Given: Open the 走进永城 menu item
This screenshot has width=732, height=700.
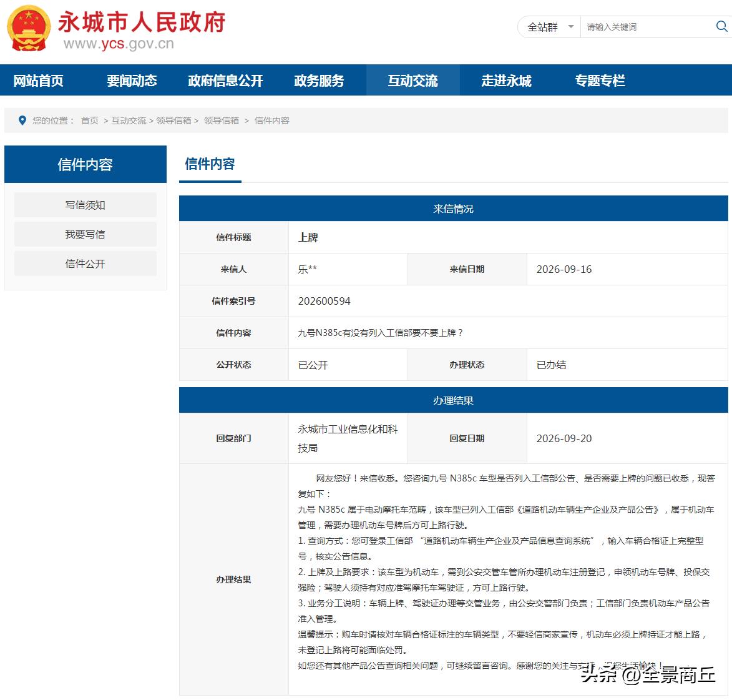Looking at the screenshot, I should (x=507, y=81).
